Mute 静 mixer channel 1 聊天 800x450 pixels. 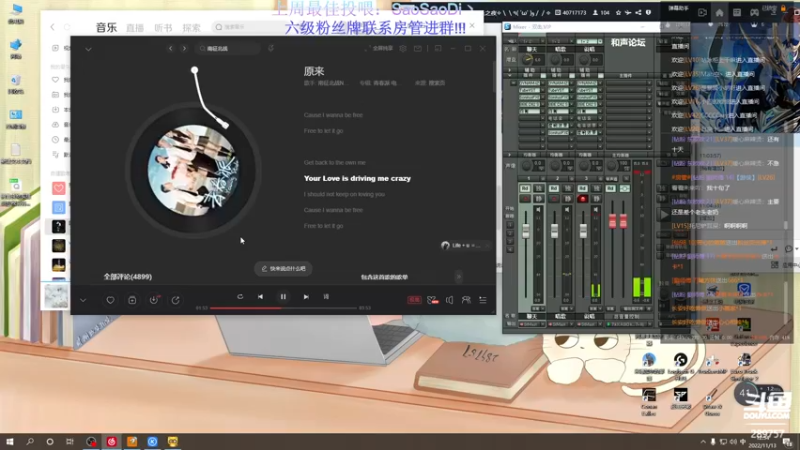pyautogui.click(x=538, y=198)
